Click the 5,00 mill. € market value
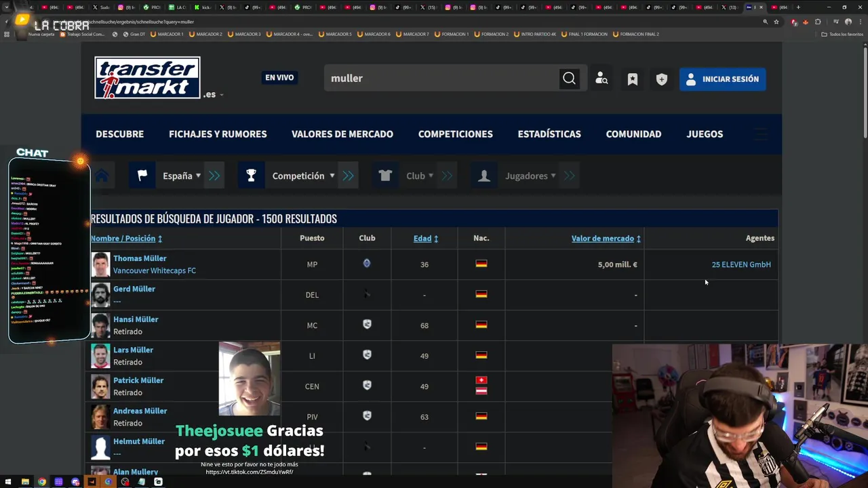 617,264
